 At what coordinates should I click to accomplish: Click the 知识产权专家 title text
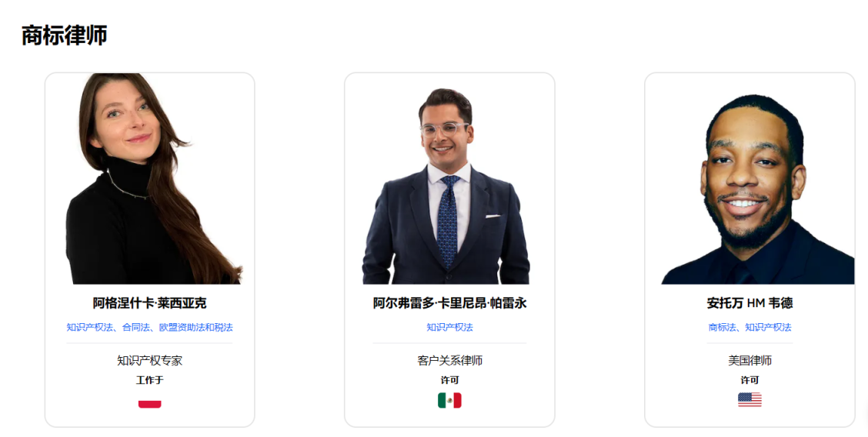point(149,361)
